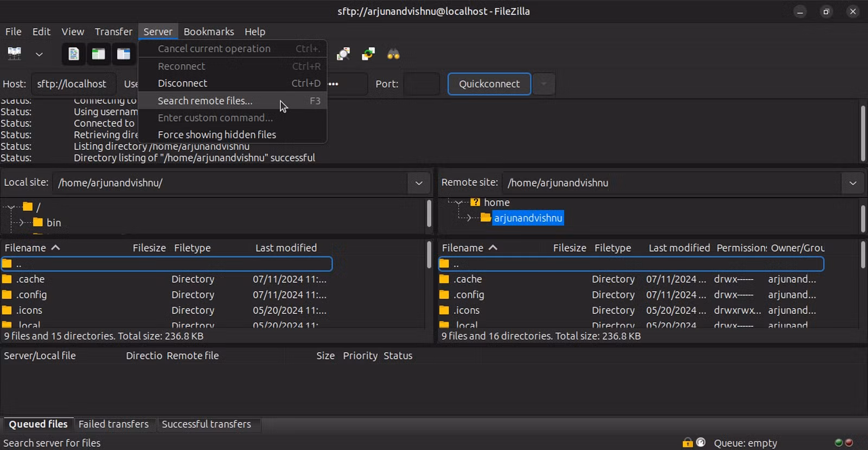
Task: Open the Edit menu
Action: click(41, 31)
